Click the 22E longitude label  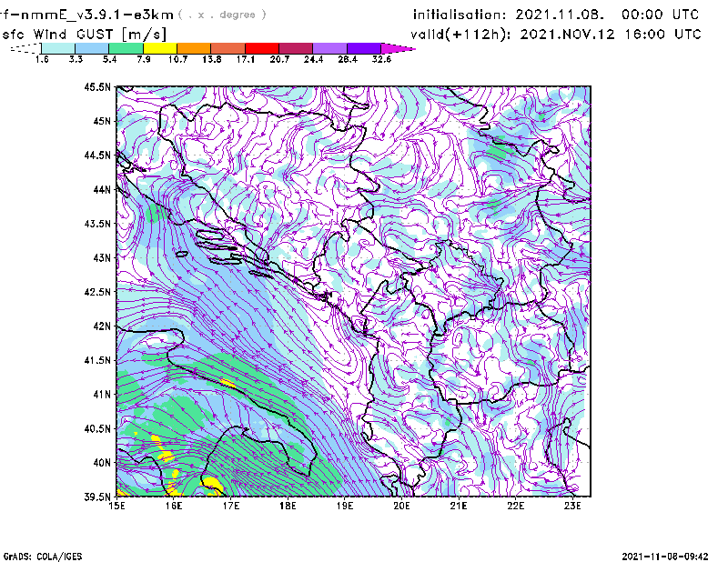(x=515, y=506)
